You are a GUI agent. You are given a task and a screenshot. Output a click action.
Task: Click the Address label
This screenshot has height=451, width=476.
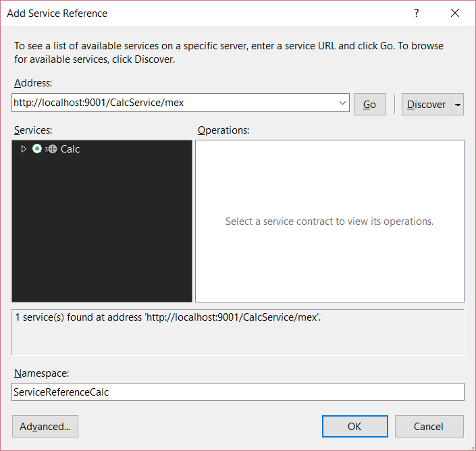[33, 83]
